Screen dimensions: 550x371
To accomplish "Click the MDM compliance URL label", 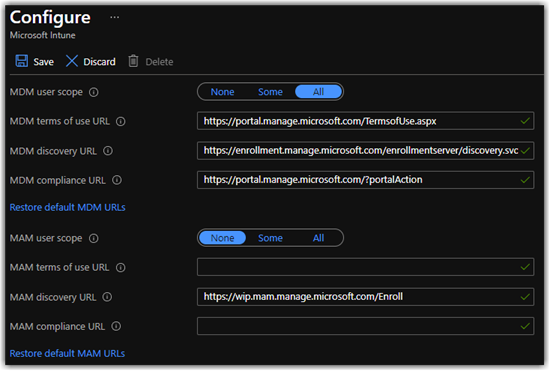I will [58, 181].
